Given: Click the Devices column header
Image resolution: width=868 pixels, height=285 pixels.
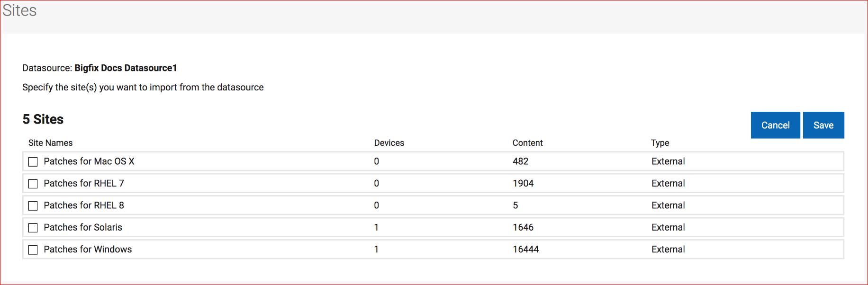Looking at the screenshot, I should (389, 143).
